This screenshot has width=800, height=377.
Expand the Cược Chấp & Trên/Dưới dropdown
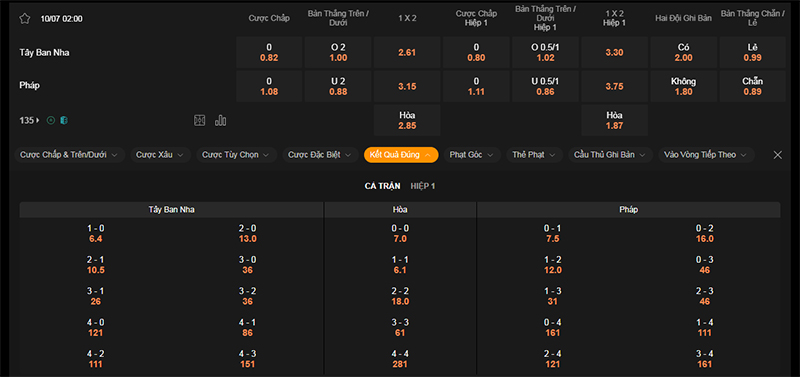[x=69, y=155]
